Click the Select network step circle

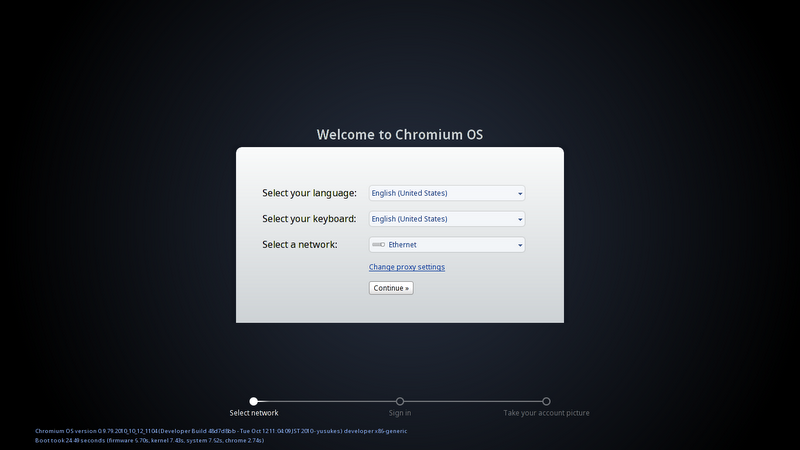[x=254, y=401]
